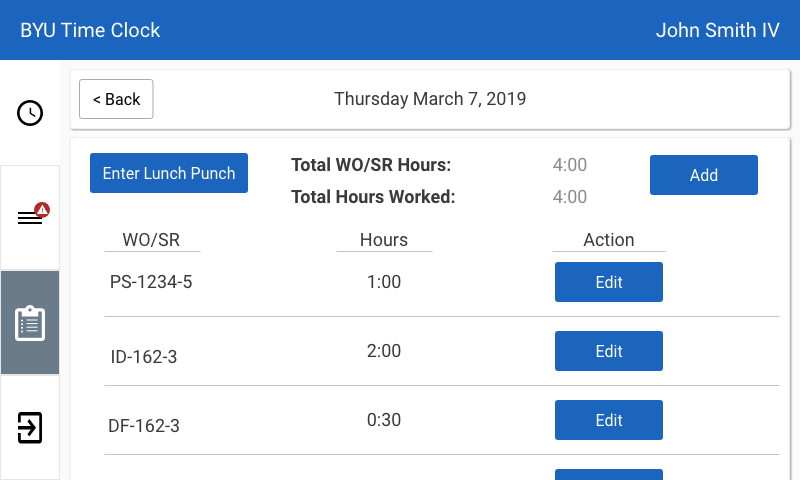Click the Thursday March 7, 2019 date

430,99
